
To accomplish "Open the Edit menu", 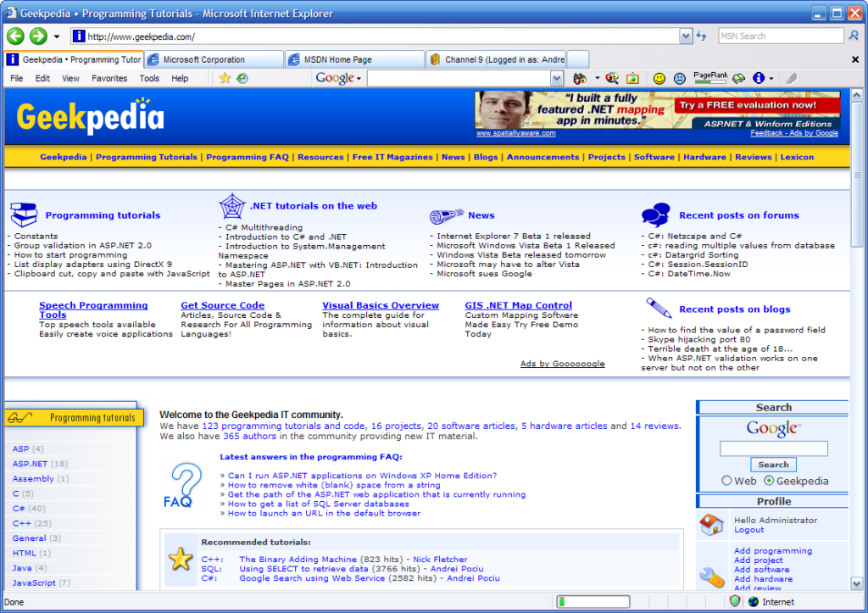I will (x=42, y=78).
